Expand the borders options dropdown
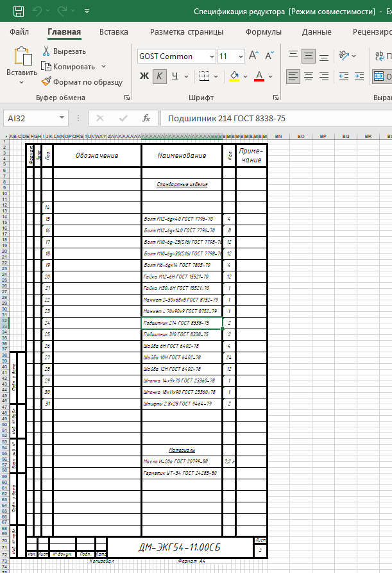The height and width of the screenshot is (573, 392). coord(216,76)
